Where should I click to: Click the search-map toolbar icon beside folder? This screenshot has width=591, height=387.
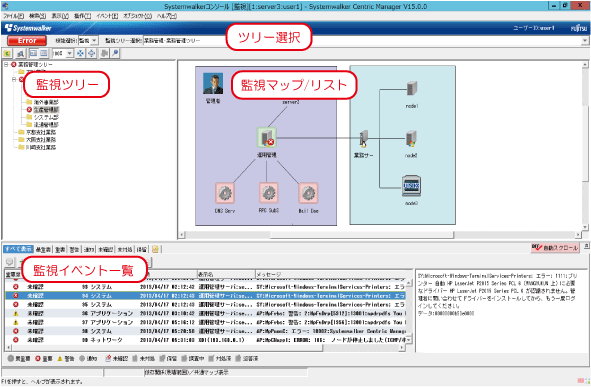coord(20,54)
